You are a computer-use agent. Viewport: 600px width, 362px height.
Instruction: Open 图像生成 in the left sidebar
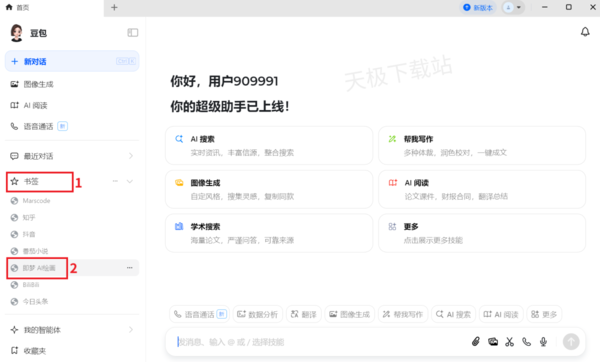click(72, 84)
